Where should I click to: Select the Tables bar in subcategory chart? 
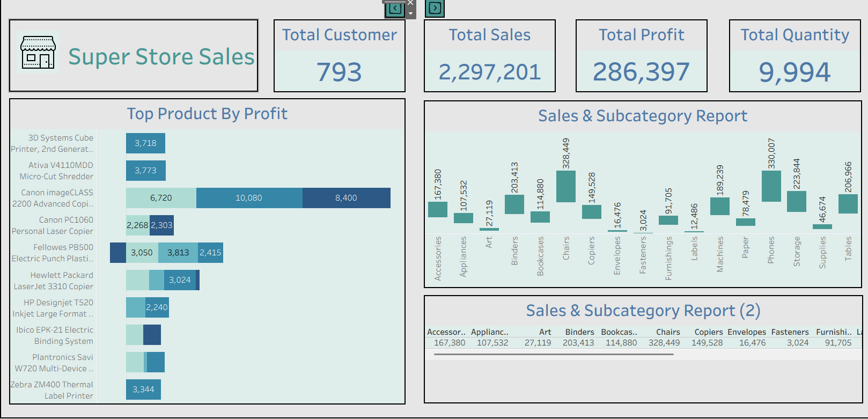tap(848, 204)
